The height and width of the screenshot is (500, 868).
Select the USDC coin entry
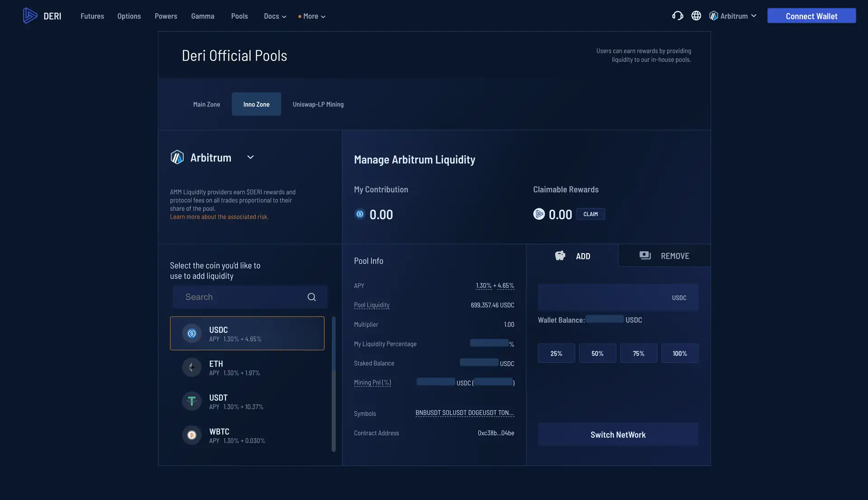[x=247, y=334]
